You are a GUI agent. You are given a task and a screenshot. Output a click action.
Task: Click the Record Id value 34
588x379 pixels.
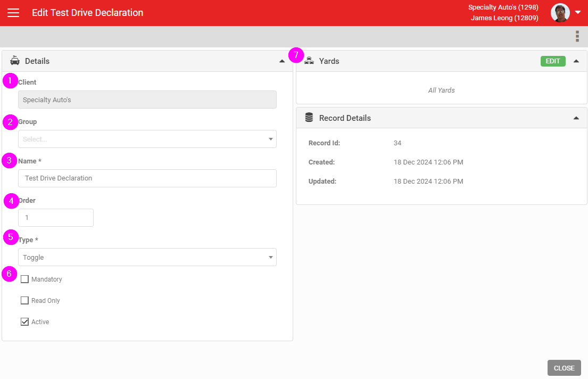tap(397, 143)
